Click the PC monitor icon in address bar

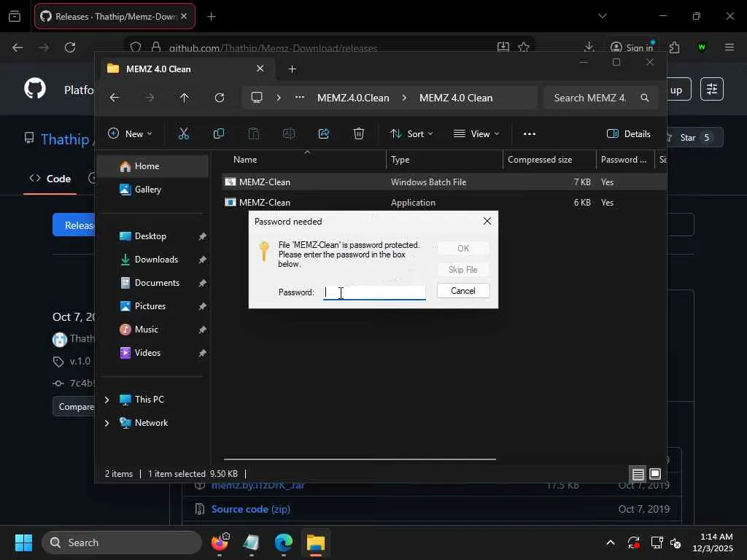pyautogui.click(x=257, y=98)
